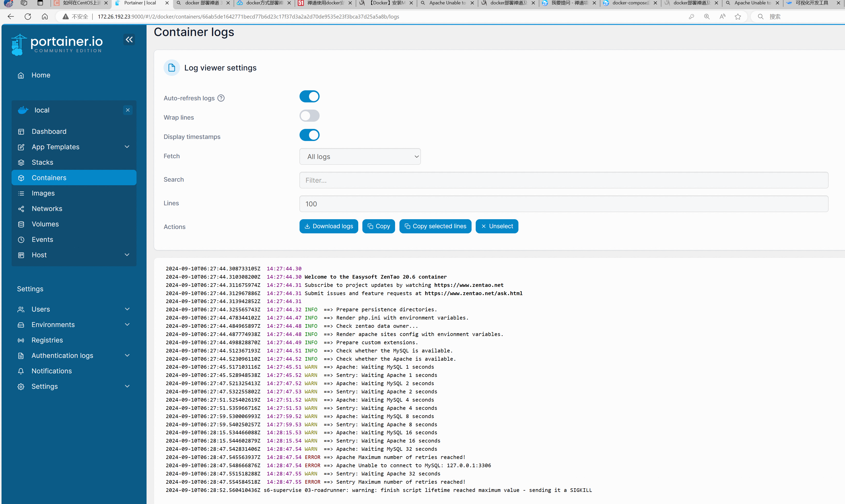Go to Volumes in the sidebar
845x504 pixels.
(x=45, y=224)
